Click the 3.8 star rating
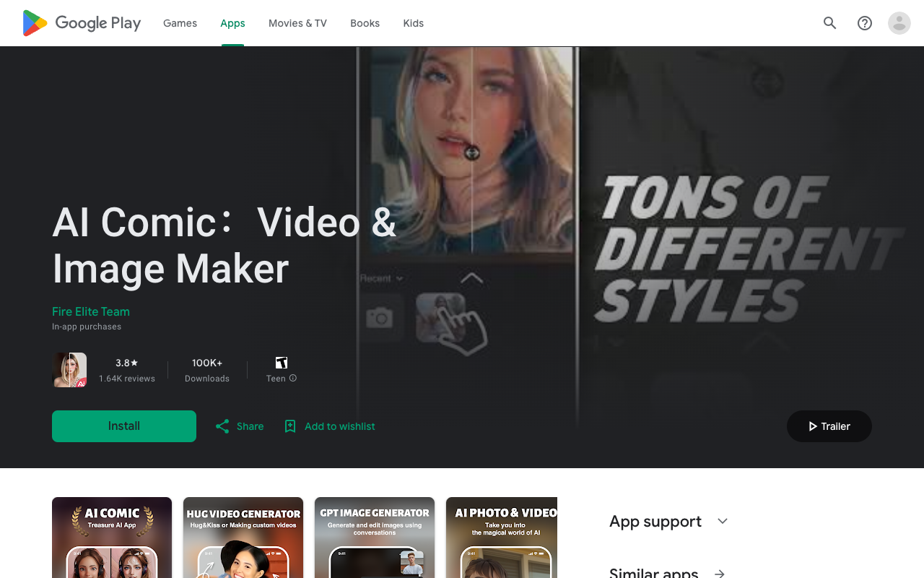 click(126, 363)
